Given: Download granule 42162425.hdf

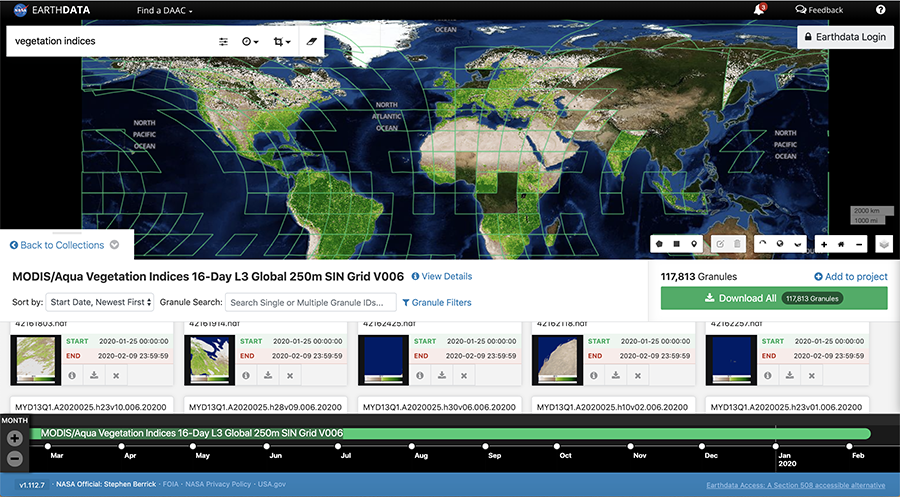Looking at the screenshot, I should coord(442,375).
